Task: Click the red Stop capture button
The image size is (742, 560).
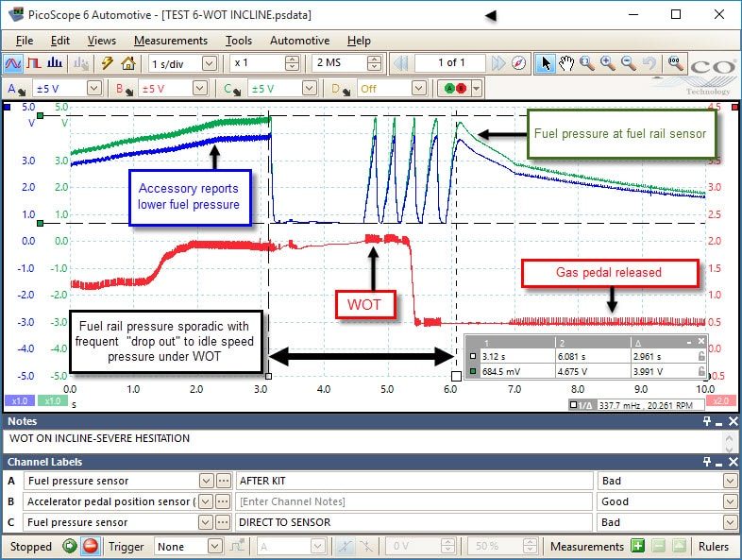Action: (90, 546)
